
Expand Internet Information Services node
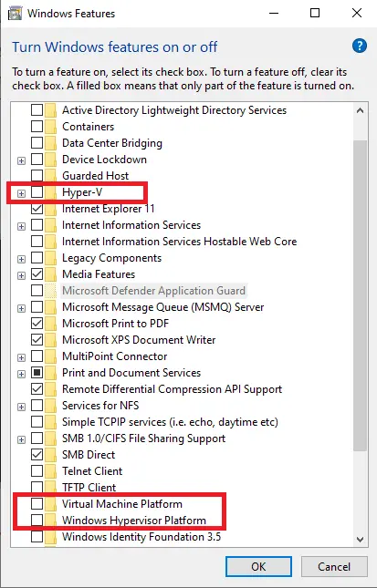21,226
